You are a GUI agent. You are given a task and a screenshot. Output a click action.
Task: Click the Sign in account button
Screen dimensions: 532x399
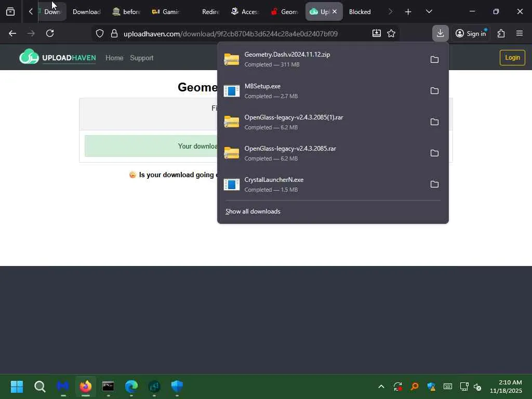click(x=471, y=33)
